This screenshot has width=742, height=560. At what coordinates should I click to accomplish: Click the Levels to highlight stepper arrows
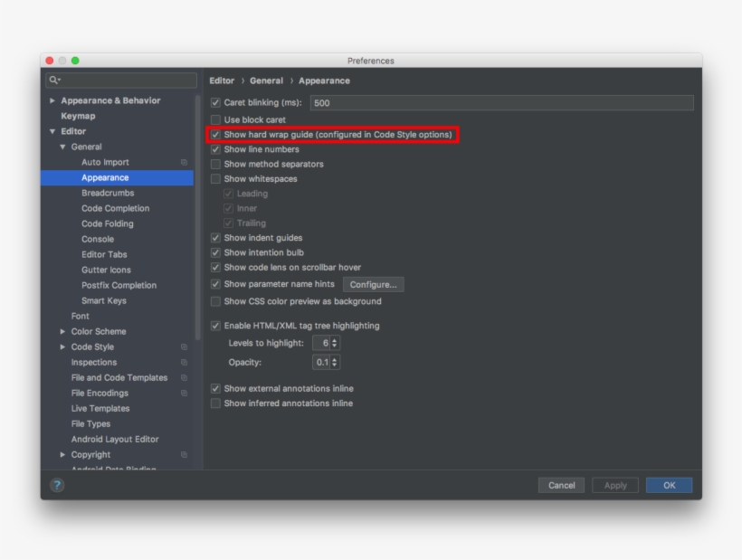335,343
